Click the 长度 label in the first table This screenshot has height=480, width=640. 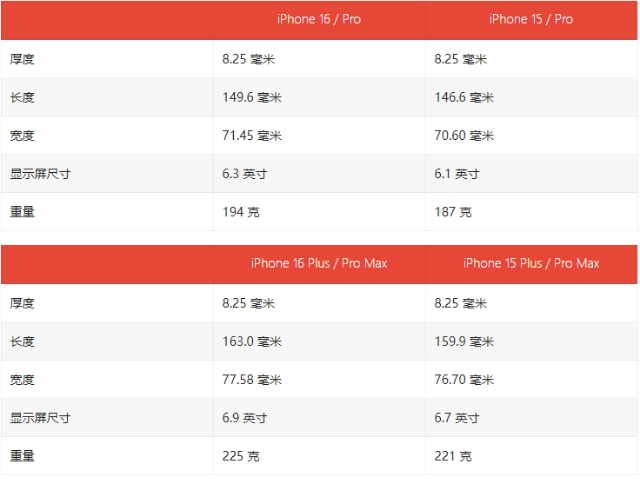coord(23,97)
